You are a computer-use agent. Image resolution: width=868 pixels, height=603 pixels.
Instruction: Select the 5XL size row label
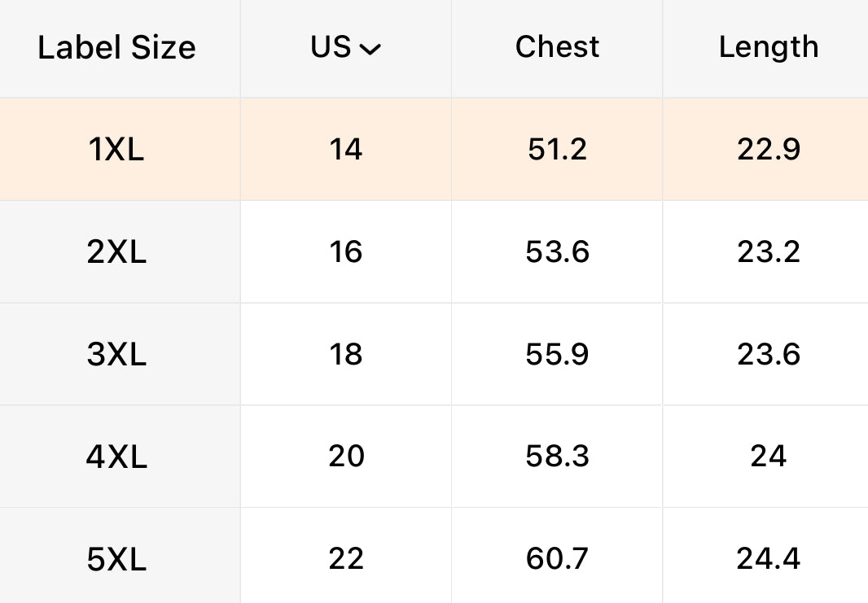click(116, 559)
